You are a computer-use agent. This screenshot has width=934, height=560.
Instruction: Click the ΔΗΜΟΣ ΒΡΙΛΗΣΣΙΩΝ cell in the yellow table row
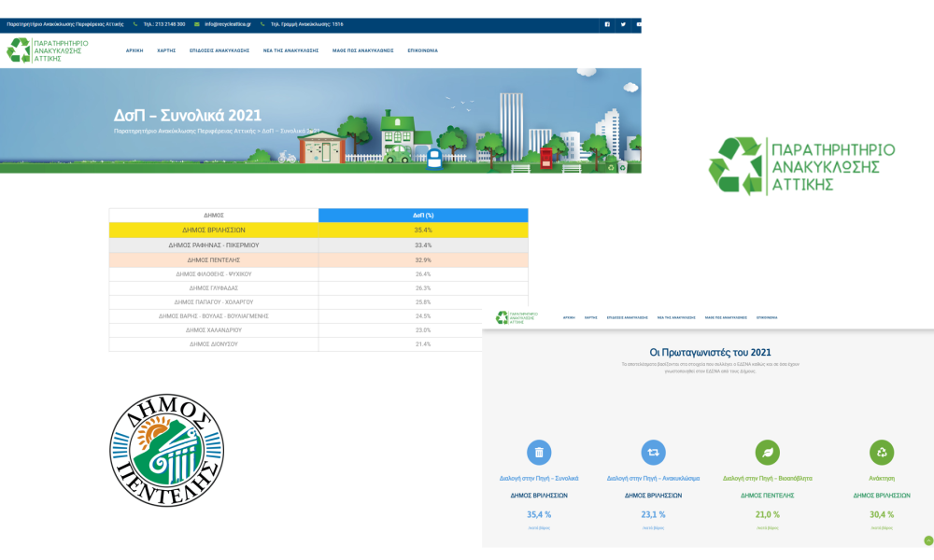coord(214,231)
